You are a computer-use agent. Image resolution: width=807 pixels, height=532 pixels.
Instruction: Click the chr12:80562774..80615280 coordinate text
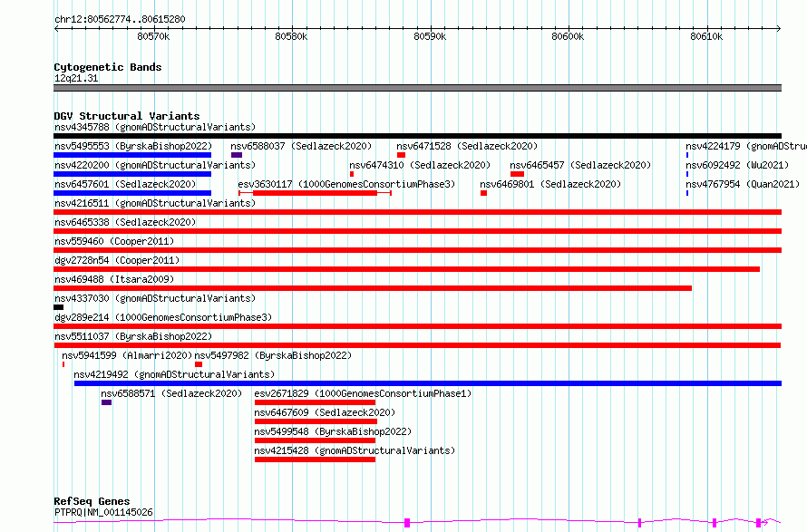click(120, 19)
